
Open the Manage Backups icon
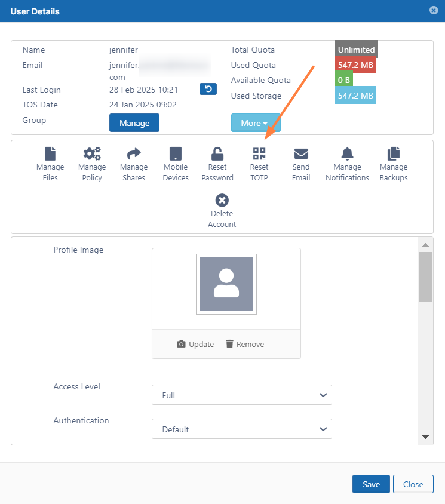(394, 154)
